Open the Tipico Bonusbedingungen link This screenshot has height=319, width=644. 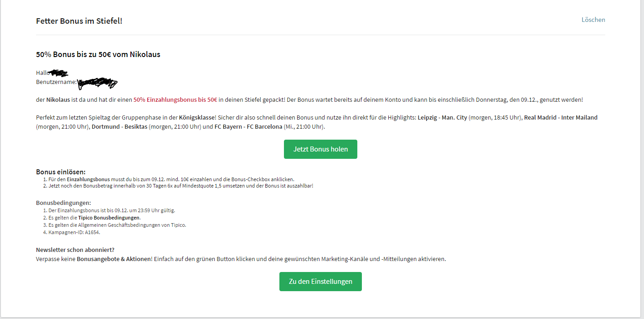pyautogui.click(x=109, y=218)
